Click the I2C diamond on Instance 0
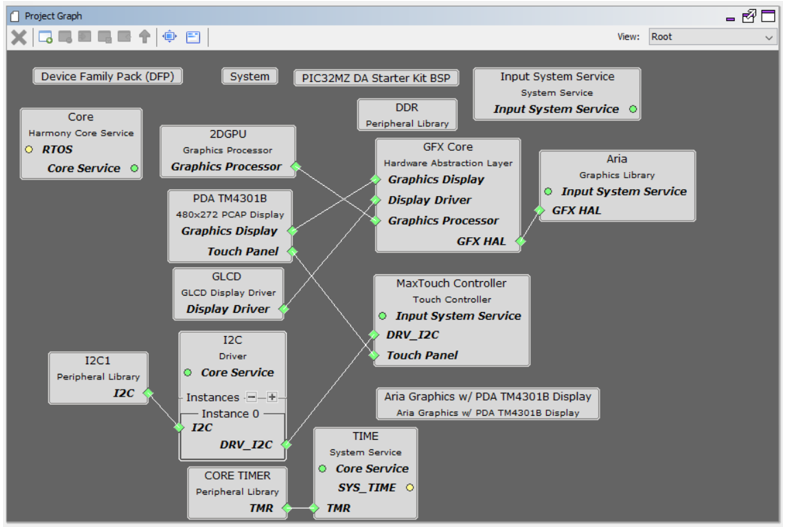This screenshot has height=529, width=785. (x=179, y=427)
